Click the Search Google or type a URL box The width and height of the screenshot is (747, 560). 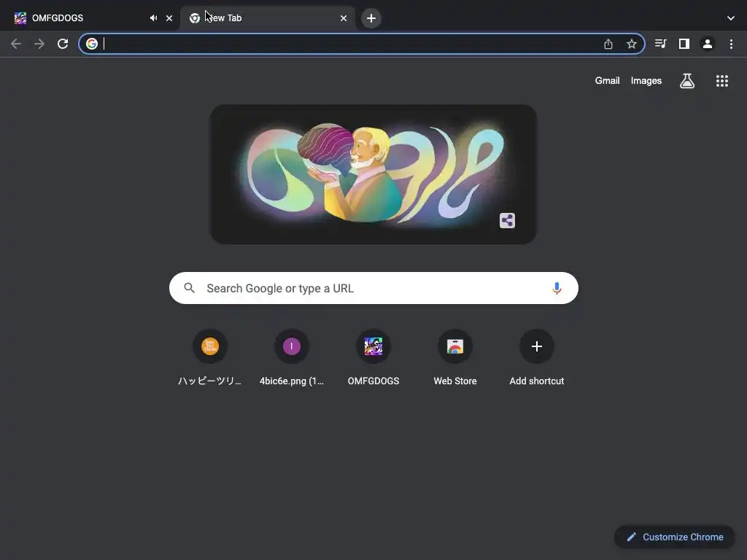[x=373, y=288]
